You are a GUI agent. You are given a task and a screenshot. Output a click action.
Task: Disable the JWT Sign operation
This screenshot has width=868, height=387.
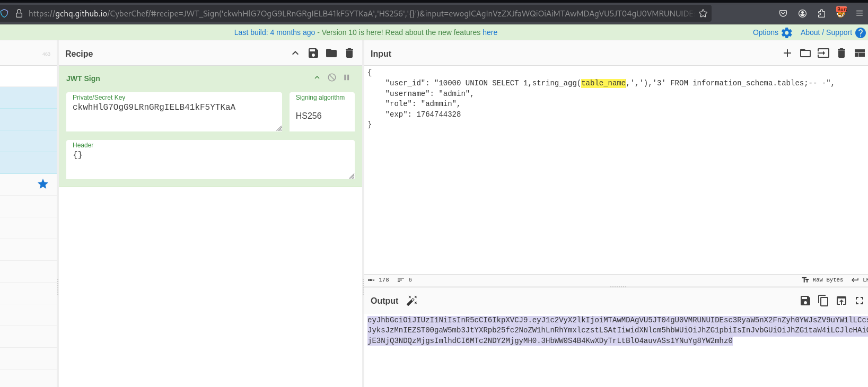click(x=332, y=77)
